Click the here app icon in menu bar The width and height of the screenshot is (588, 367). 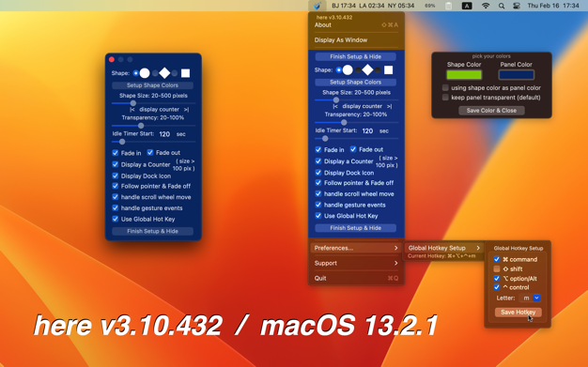(317, 6)
